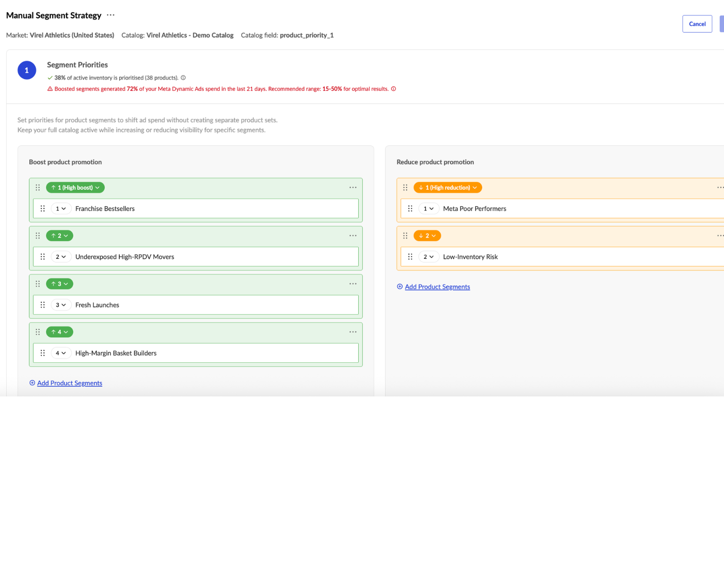Grab the drag handle for High boost group
The width and height of the screenshot is (724, 588).
pos(38,188)
